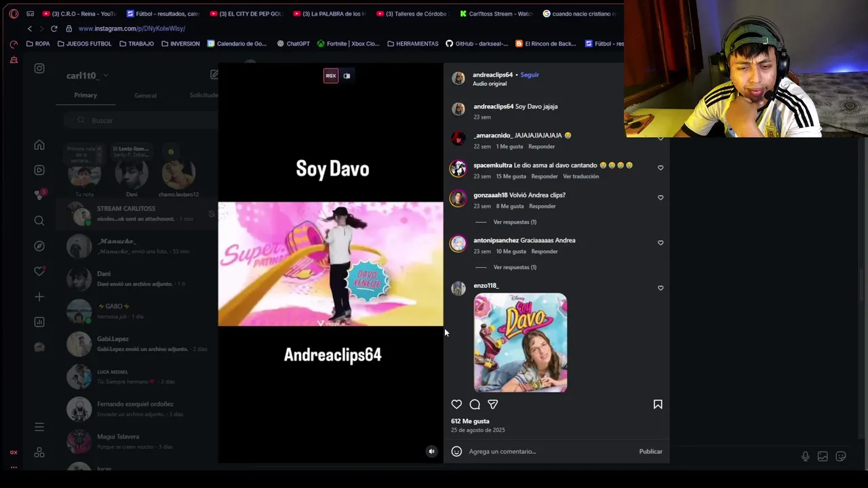The height and width of the screenshot is (488, 868).
Task: Like enzo118_'s comment with the heart
Action: pos(660,288)
